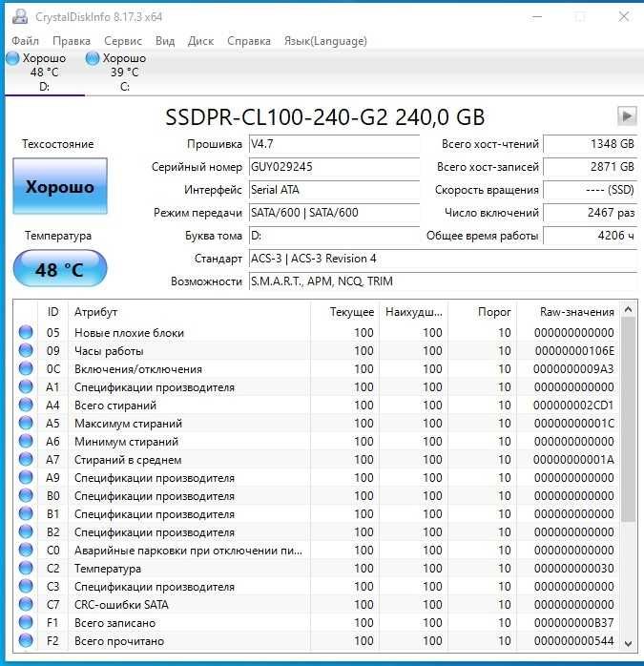Click the ACS-3 Revision 4 standard field
The height and width of the screenshot is (666, 644).
pos(443,259)
